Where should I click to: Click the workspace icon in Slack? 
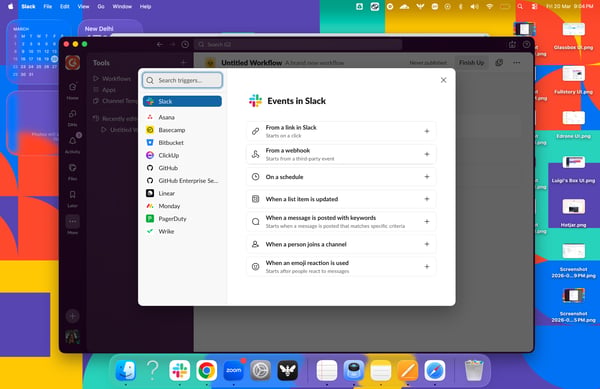(x=72, y=62)
